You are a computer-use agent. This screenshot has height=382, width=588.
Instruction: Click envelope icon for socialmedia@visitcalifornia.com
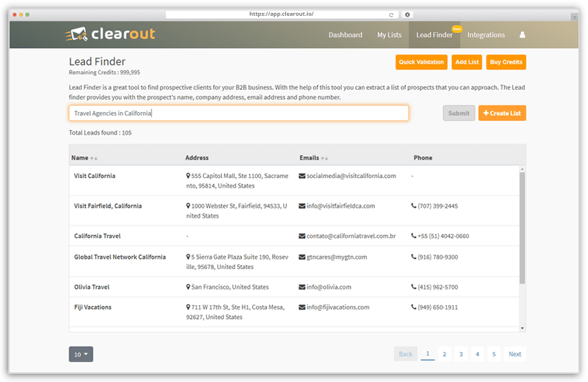click(302, 176)
